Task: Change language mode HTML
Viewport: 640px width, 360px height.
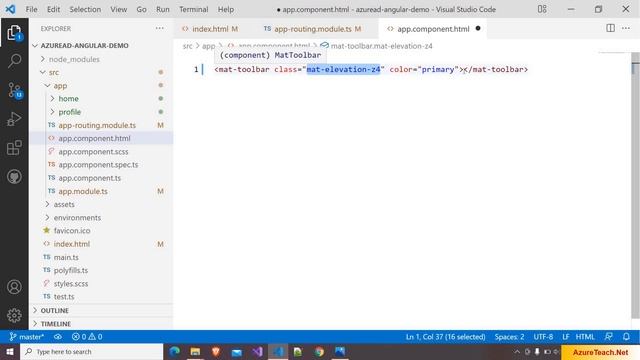Action: [x=585, y=337]
